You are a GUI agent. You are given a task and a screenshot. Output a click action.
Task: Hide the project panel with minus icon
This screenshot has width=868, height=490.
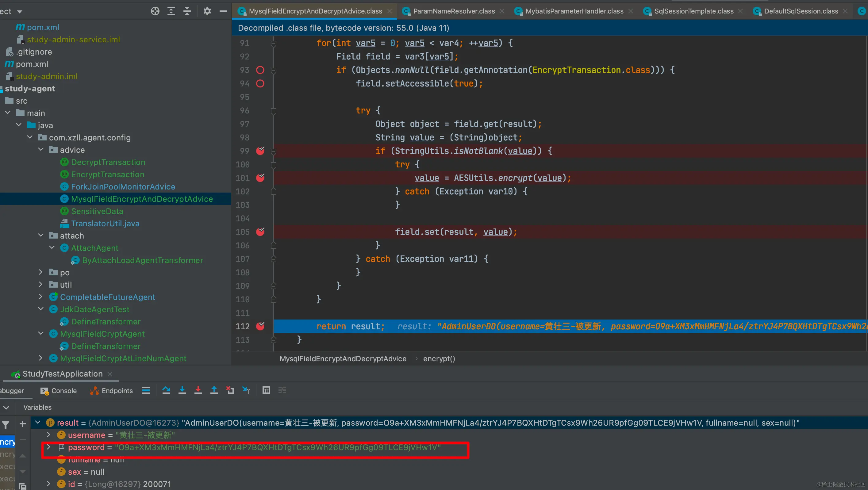[223, 11]
